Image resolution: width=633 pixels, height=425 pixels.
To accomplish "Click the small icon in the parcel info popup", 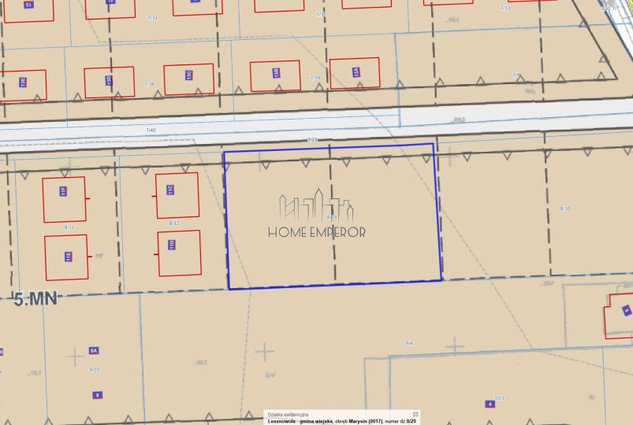I will (x=415, y=414).
